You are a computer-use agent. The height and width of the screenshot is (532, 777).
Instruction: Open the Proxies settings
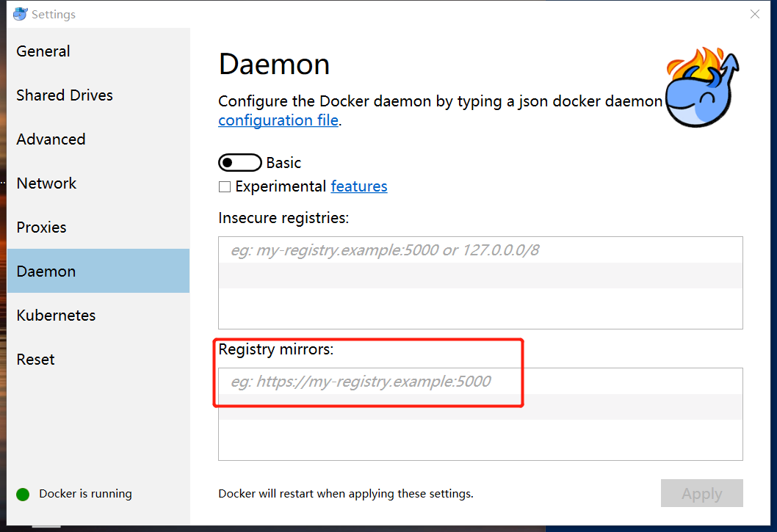[x=41, y=227]
